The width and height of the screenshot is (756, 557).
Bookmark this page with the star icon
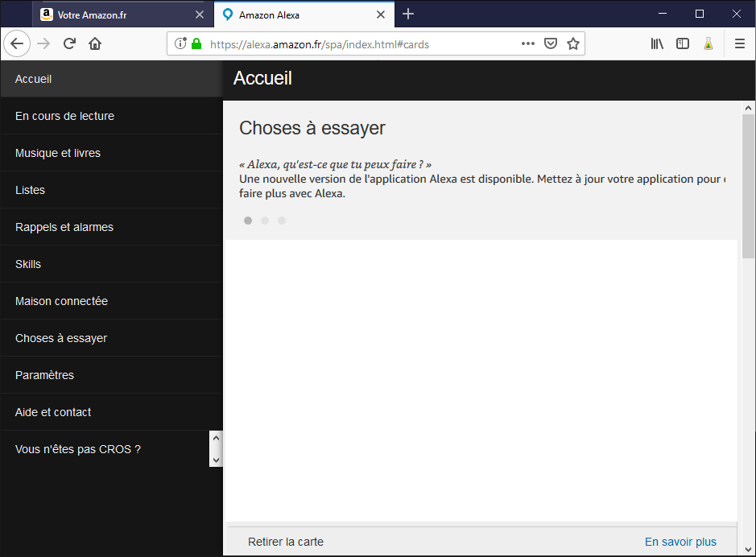coord(572,43)
